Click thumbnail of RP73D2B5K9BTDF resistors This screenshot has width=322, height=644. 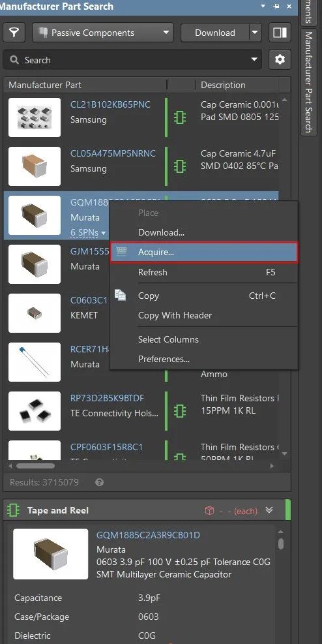pyautogui.click(x=35, y=410)
